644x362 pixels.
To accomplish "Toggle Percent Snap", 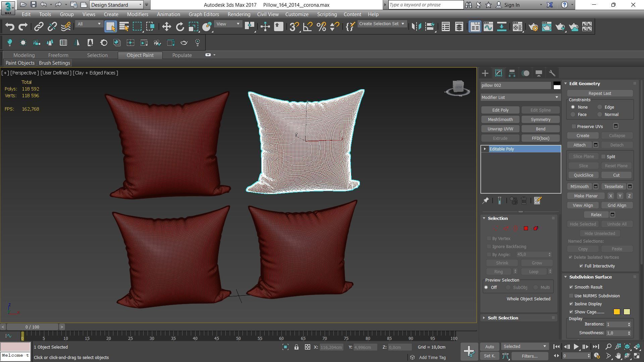I will [321, 27].
